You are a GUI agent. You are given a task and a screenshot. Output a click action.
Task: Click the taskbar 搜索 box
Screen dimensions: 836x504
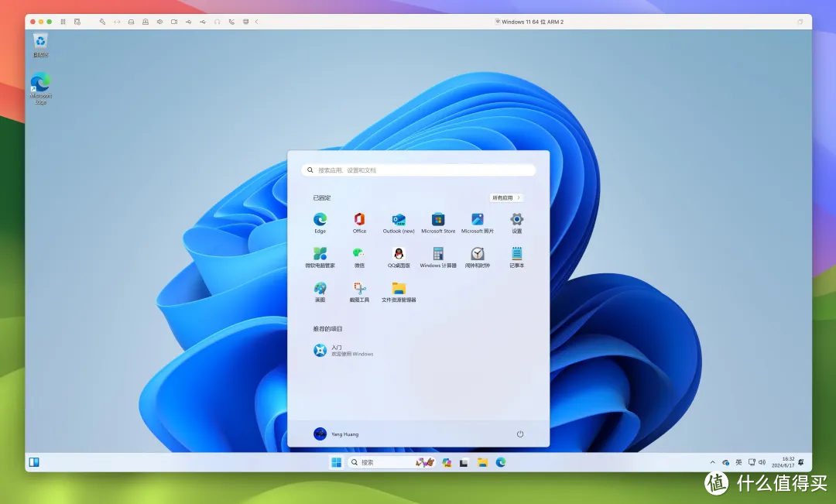click(392, 462)
